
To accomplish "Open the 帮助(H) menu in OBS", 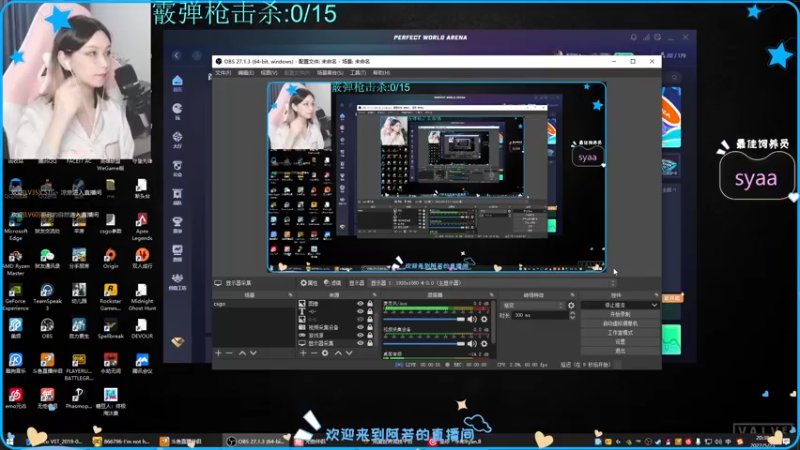I will click(x=381, y=73).
